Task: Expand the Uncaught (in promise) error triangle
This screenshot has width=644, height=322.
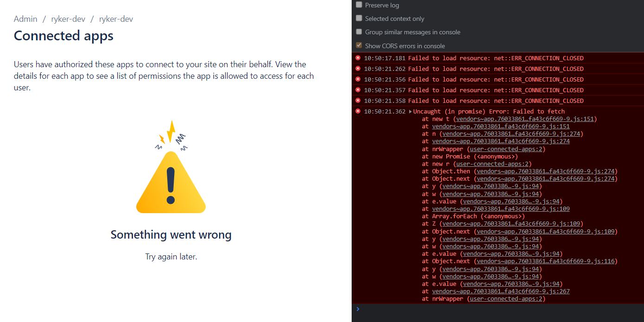Action: (x=410, y=112)
